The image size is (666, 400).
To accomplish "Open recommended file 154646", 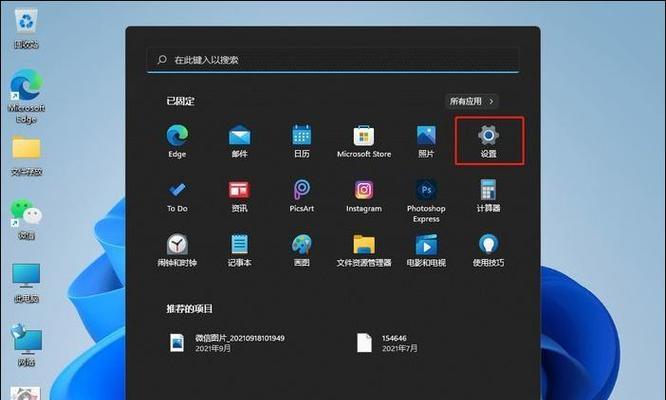I will [387, 343].
